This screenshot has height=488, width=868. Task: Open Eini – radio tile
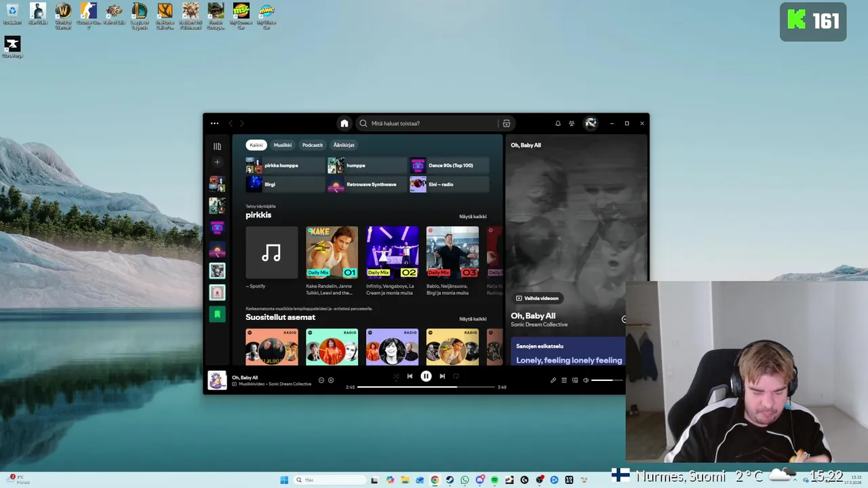pyautogui.click(x=449, y=184)
